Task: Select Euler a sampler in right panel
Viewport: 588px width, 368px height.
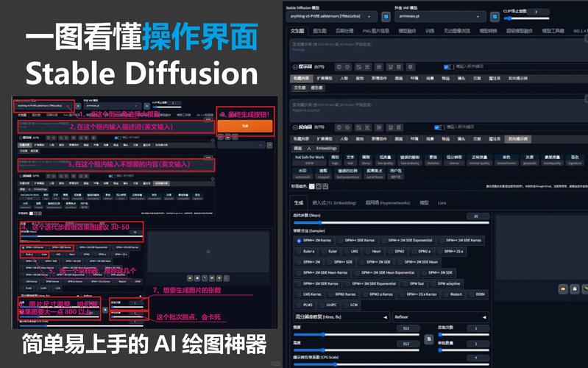Action: click(x=305, y=251)
